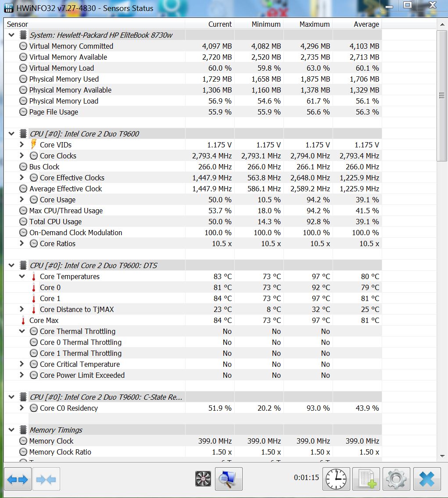The image size is (448, 498).
Task: Click the expand layout double-arrow button
Action: (18, 479)
